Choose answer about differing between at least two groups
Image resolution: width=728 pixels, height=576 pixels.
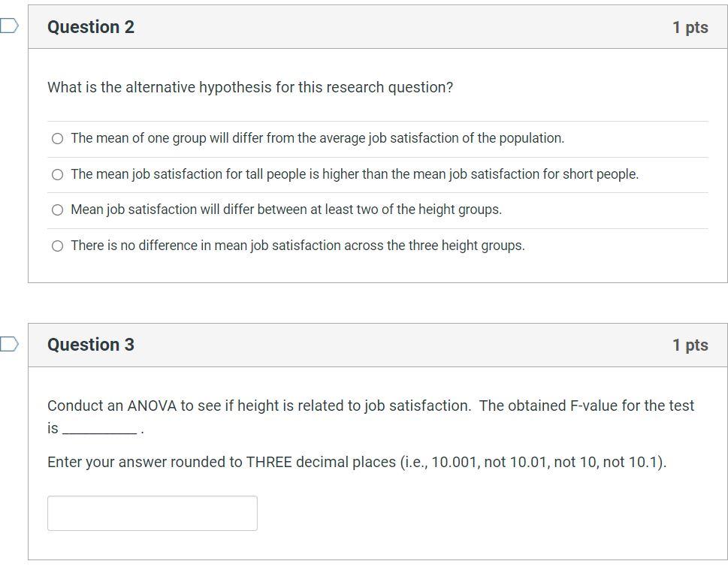[56, 210]
